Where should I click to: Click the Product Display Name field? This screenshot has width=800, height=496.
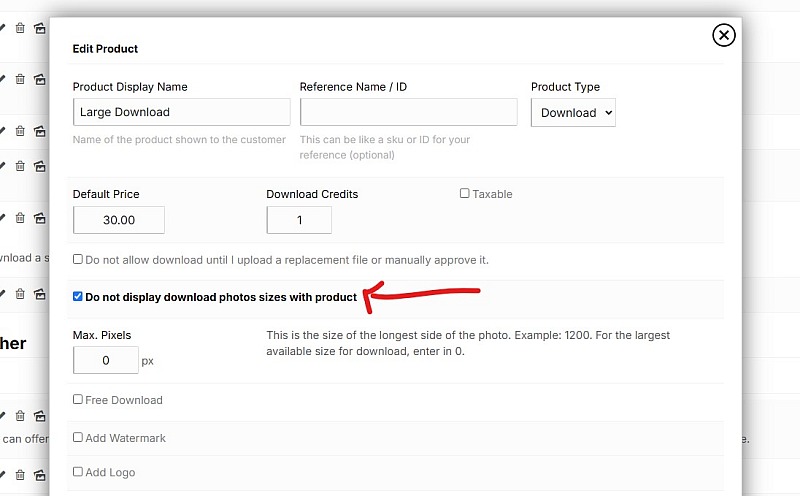pos(182,112)
